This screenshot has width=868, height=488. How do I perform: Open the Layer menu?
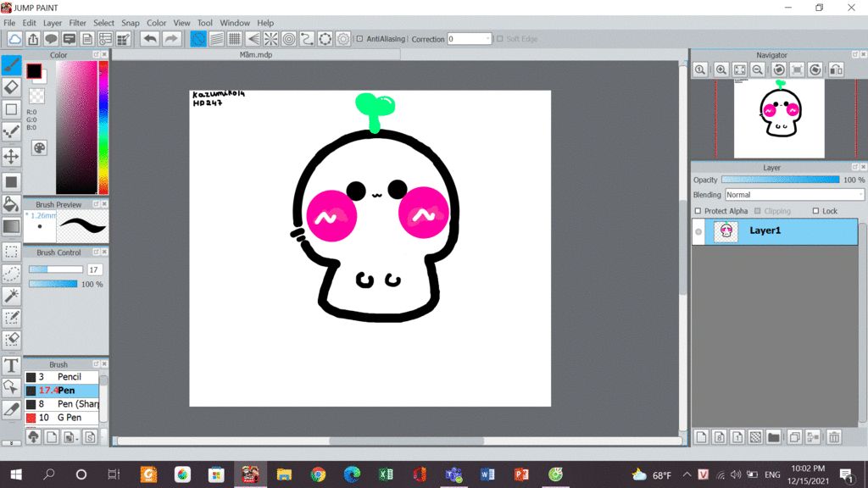[x=53, y=23]
